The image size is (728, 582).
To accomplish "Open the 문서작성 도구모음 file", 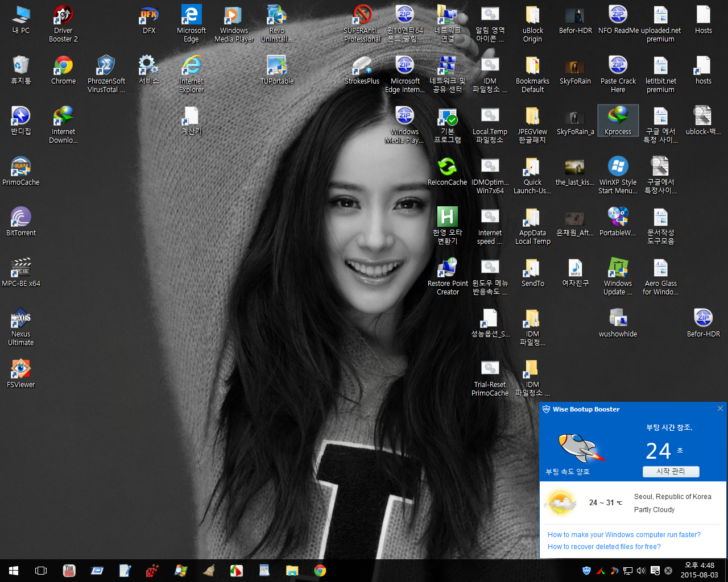I will point(661,226).
